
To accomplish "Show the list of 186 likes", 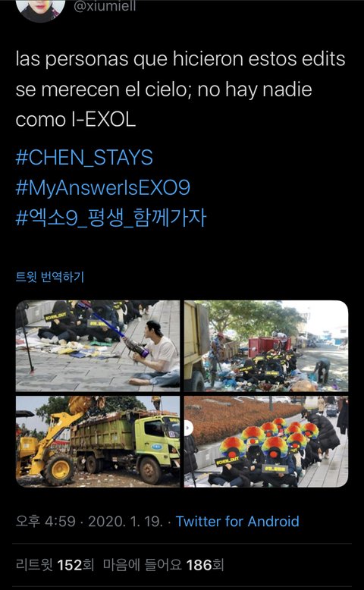I will pos(163,565).
